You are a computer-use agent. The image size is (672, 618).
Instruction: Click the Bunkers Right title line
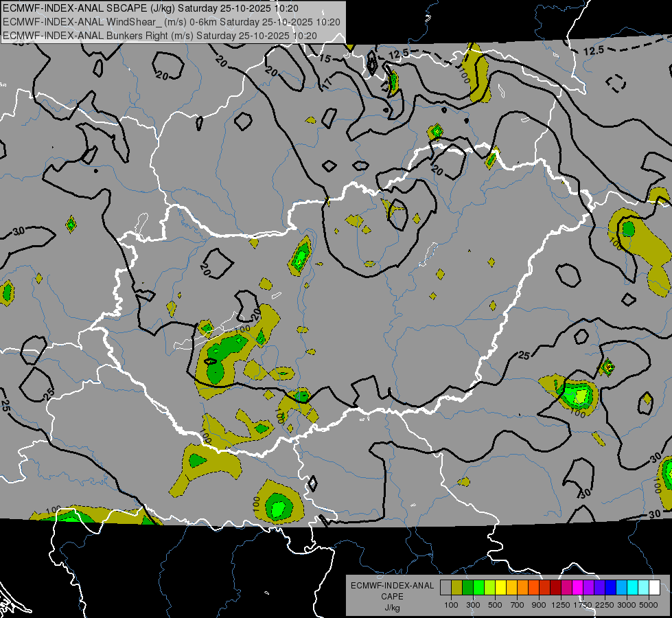pyautogui.click(x=160, y=36)
